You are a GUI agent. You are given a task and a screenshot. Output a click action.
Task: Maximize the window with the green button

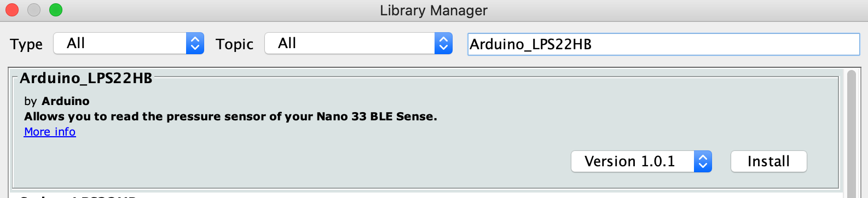tap(56, 10)
